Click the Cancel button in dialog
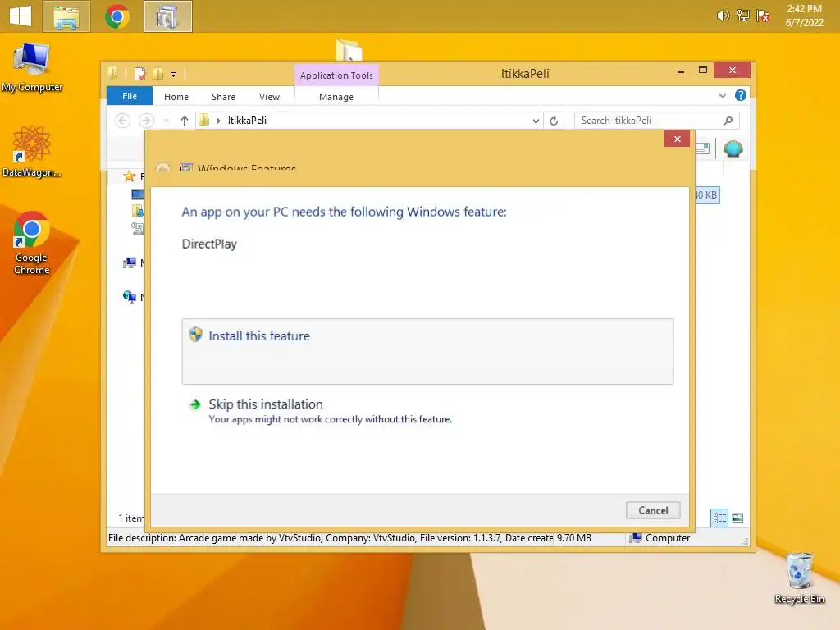The width and height of the screenshot is (840, 630). [653, 510]
